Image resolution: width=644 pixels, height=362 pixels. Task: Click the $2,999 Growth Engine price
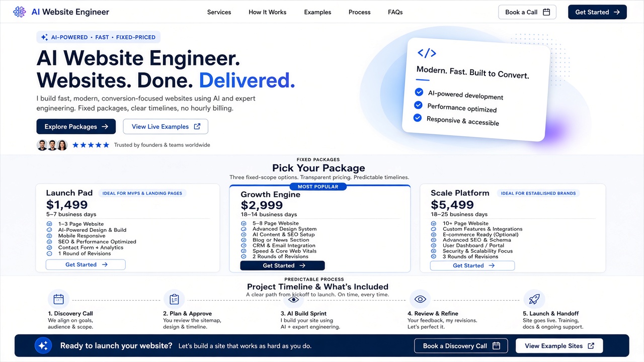tap(262, 205)
